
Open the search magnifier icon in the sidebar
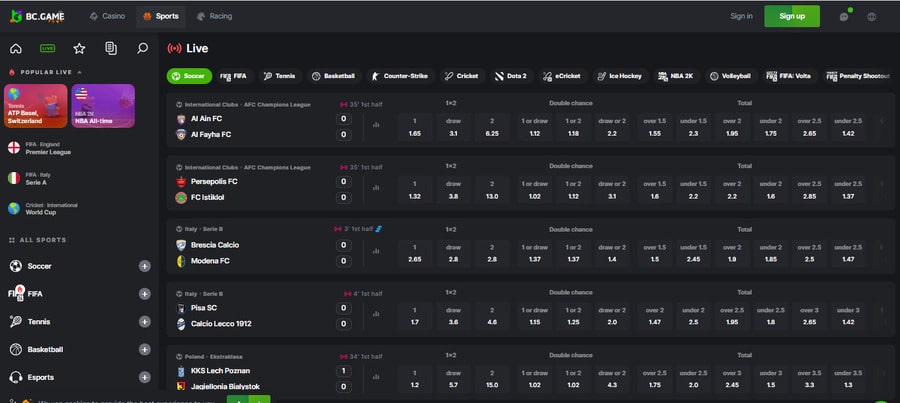click(x=142, y=49)
